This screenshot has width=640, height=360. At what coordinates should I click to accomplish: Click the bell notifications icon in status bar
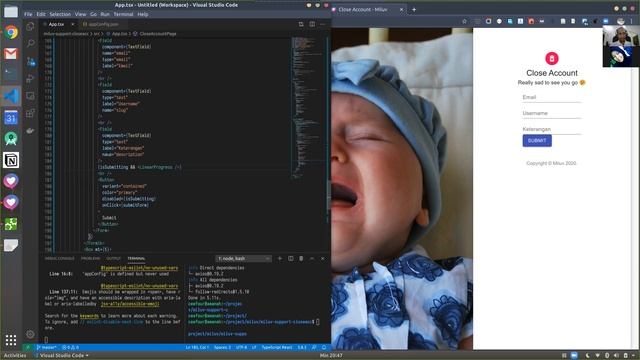pyautogui.click(x=324, y=347)
